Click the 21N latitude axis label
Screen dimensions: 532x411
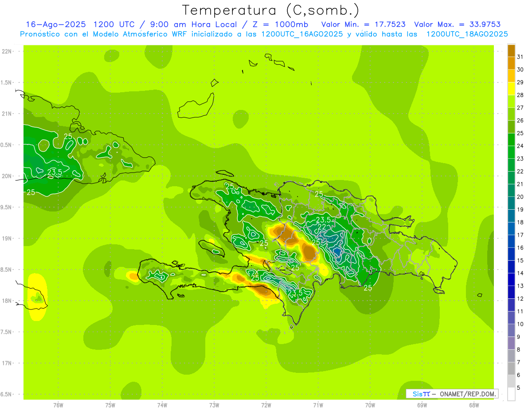[8, 114]
